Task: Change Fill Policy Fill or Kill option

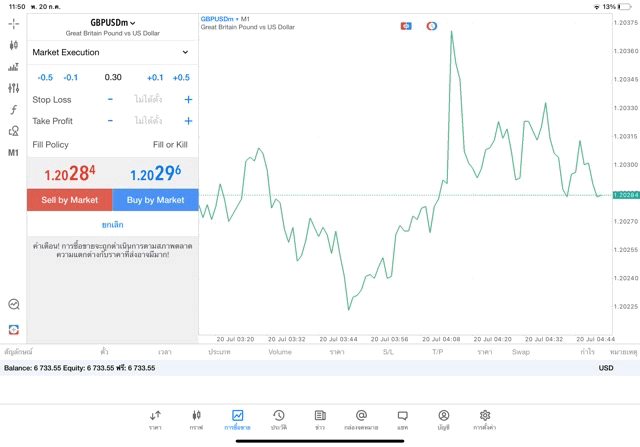Action: click(170, 145)
